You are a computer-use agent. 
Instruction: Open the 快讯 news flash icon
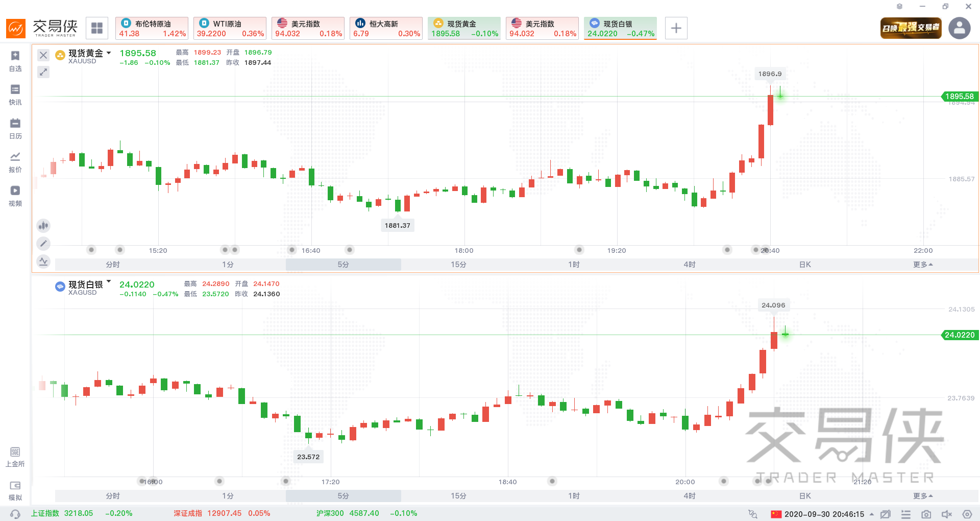click(15, 94)
